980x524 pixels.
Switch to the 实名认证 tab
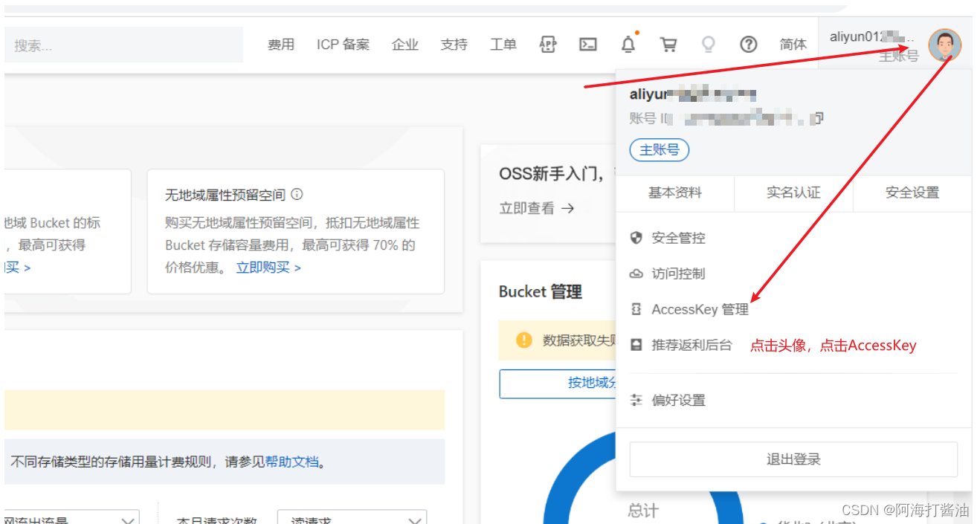pos(794,193)
